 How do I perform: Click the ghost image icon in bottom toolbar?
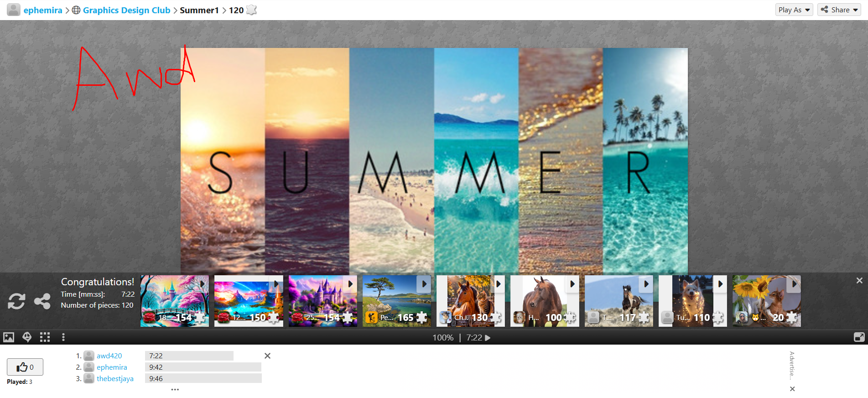(27, 337)
